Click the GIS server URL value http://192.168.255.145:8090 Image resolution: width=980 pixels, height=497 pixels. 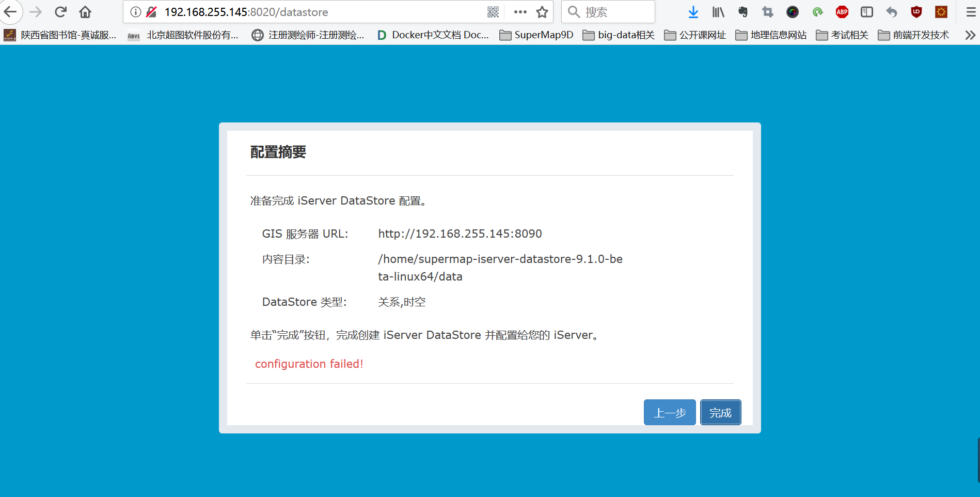tap(460, 234)
